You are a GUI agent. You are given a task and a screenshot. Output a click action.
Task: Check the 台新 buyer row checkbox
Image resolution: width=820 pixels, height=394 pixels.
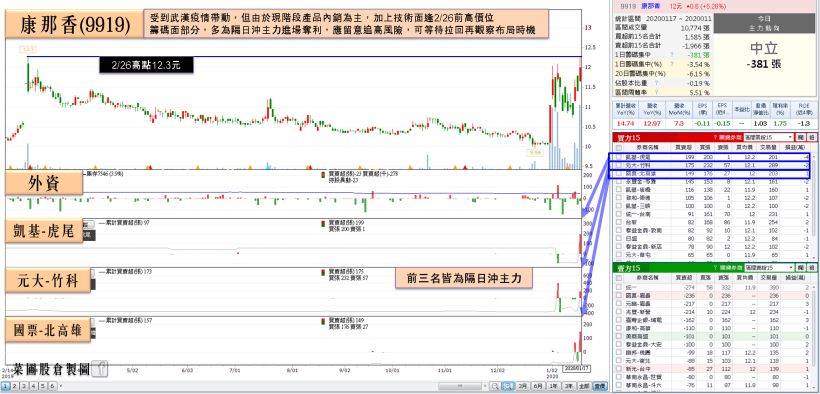(x=619, y=222)
